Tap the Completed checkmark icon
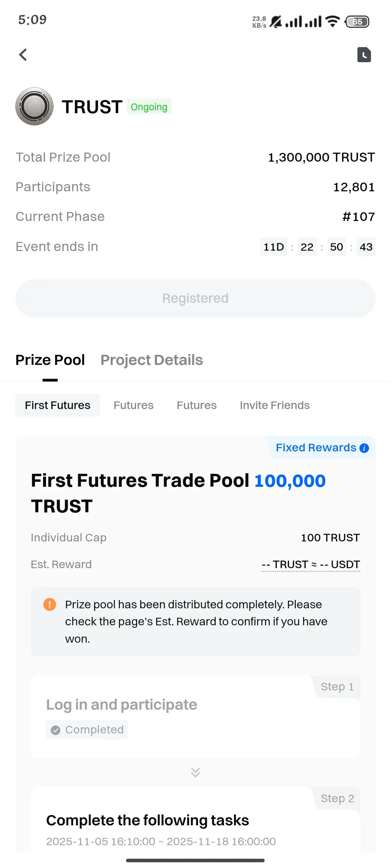This screenshot has width=391, height=868. (x=55, y=730)
